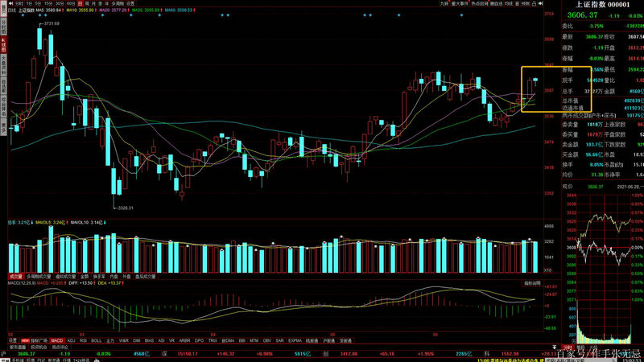Open the MACD indicator tab
Screen dimensions: 644x362
pos(57,340)
